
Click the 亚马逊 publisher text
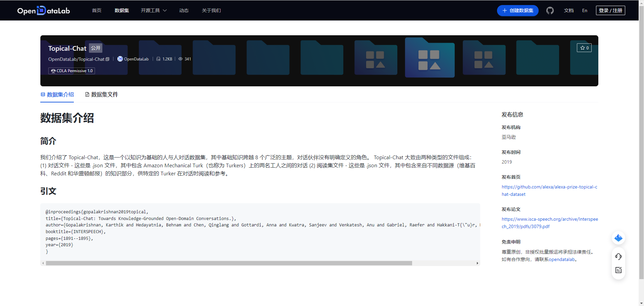(509, 137)
